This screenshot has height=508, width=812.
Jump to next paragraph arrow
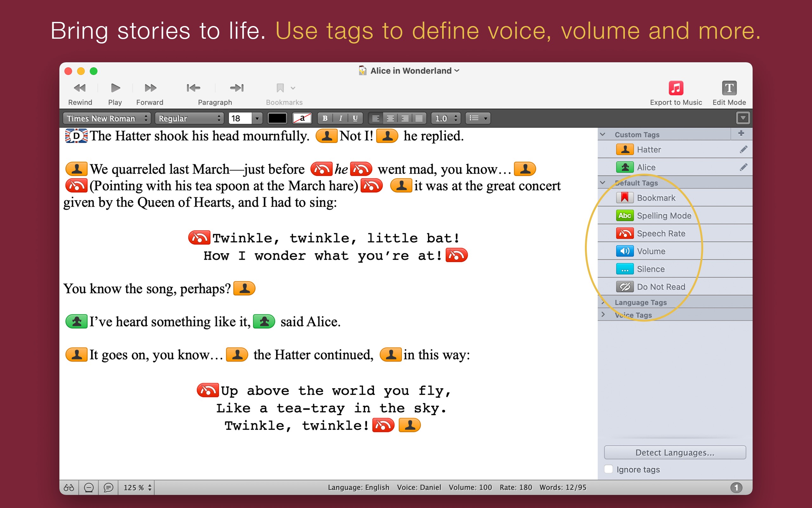[237, 88]
